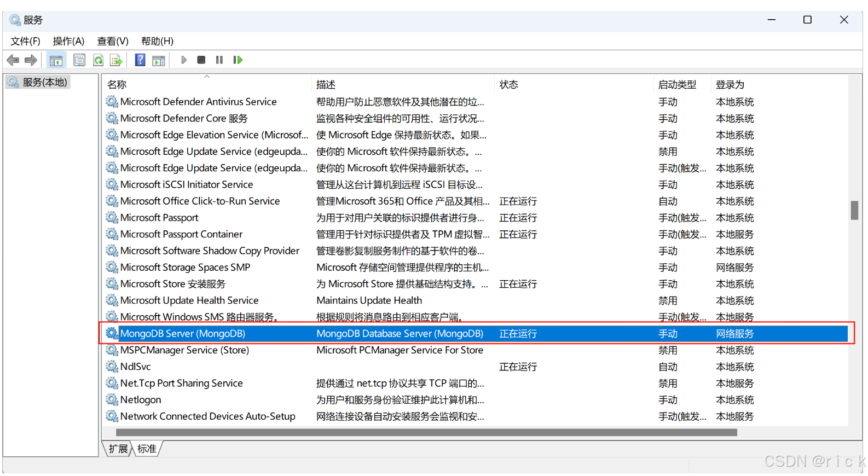Toggle the console tree pane icon
This screenshot has height=476, width=868.
pyautogui.click(x=56, y=60)
